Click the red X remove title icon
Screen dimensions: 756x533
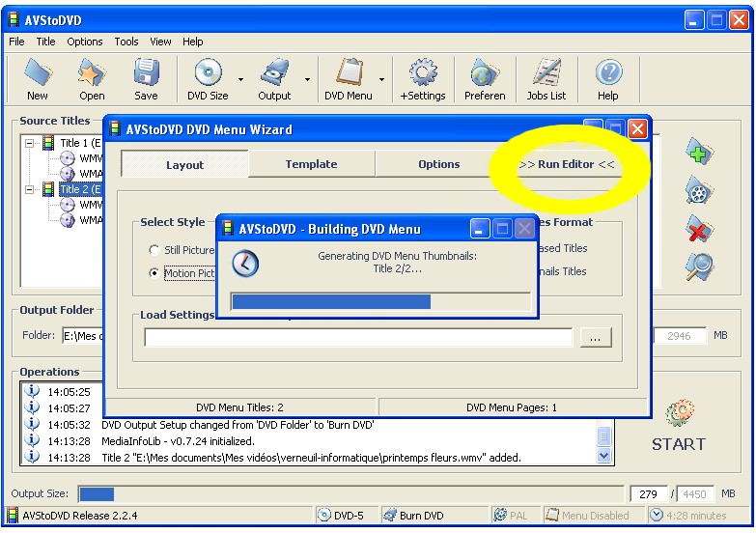point(699,229)
